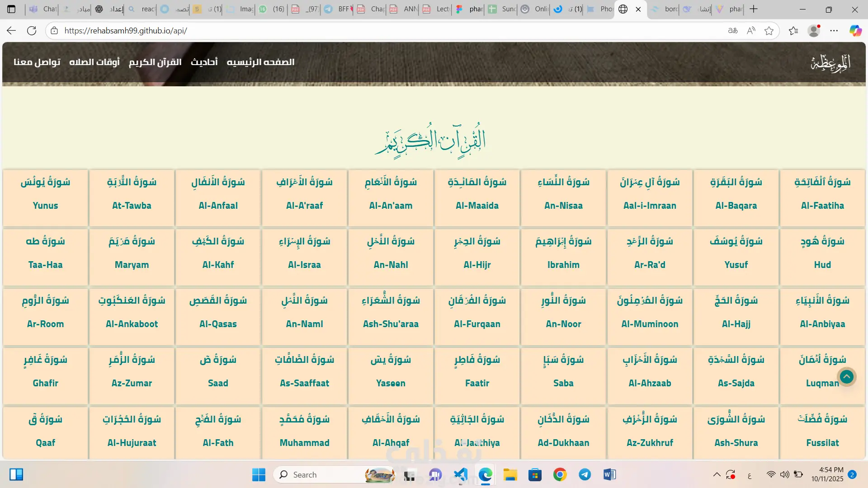The width and height of the screenshot is (868, 488).
Task: Open the browser profile avatar
Action: coord(814,31)
